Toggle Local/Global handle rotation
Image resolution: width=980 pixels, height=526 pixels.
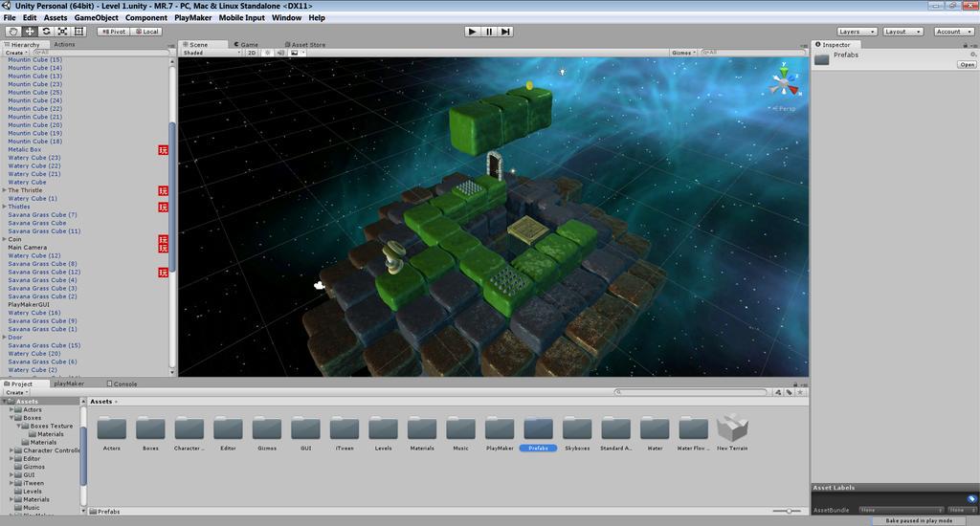coord(146,32)
